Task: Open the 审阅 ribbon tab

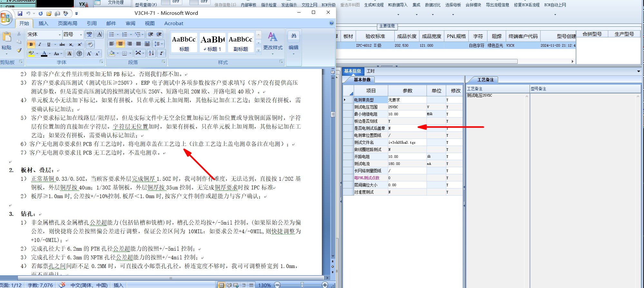Action: 130,23
